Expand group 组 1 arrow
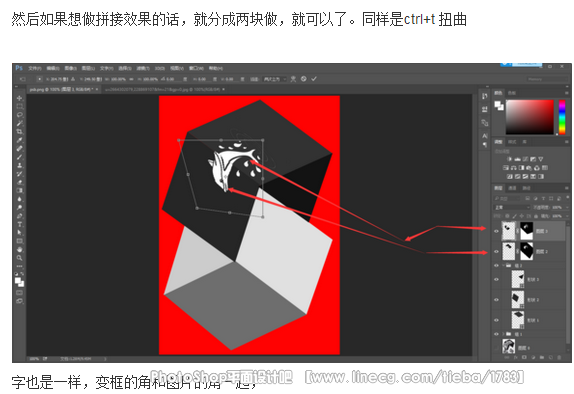 504,334
